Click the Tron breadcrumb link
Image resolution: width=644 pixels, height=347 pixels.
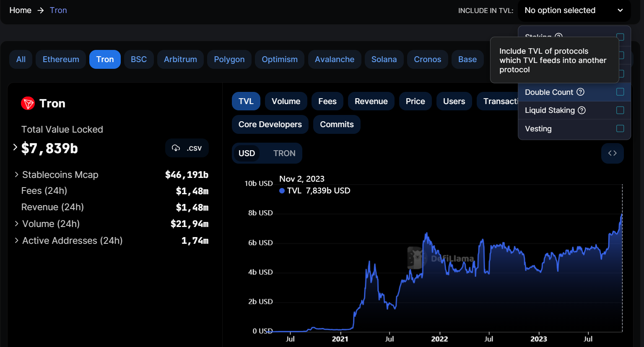point(58,10)
